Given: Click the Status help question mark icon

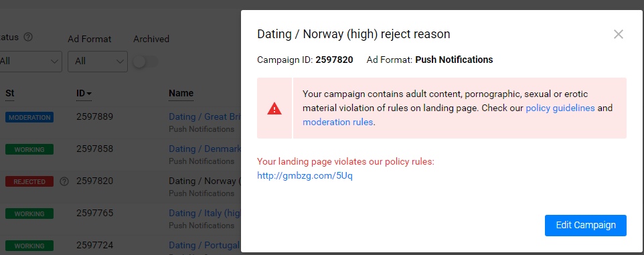Looking at the screenshot, I should pyautogui.click(x=28, y=37).
